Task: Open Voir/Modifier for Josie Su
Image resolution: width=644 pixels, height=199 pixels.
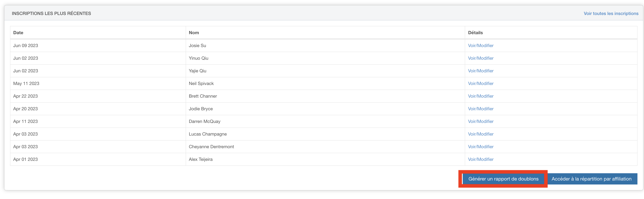Action: click(x=481, y=45)
